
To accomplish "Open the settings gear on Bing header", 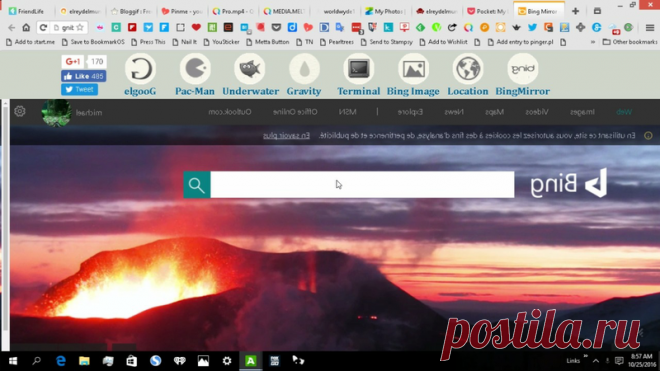I will [x=20, y=111].
